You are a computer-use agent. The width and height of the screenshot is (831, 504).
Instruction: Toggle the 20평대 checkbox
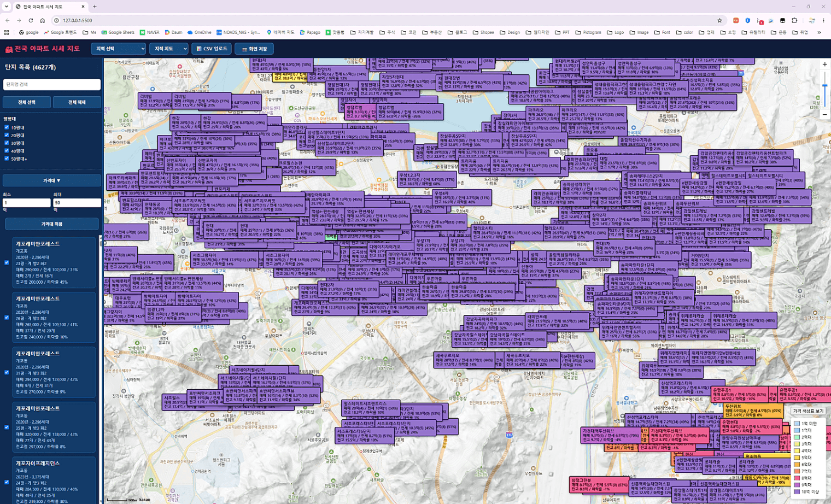(7, 135)
